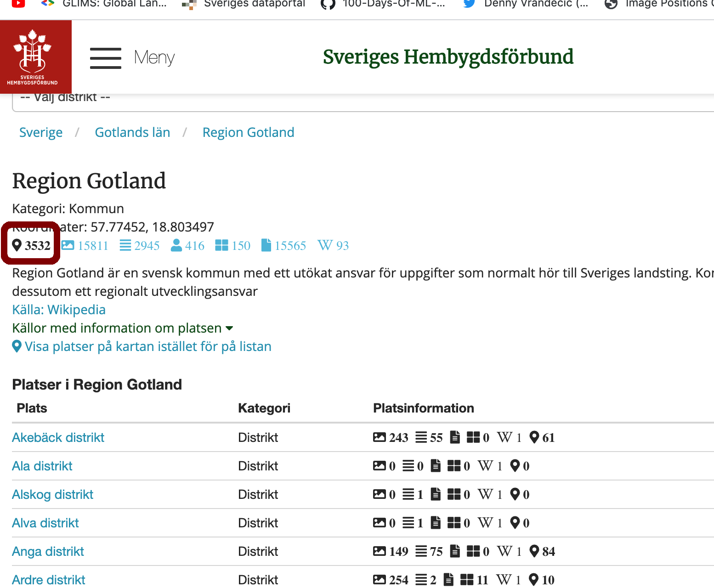Click the Distrikt cell in Anga row
The image size is (714, 588).
coord(258,551)
